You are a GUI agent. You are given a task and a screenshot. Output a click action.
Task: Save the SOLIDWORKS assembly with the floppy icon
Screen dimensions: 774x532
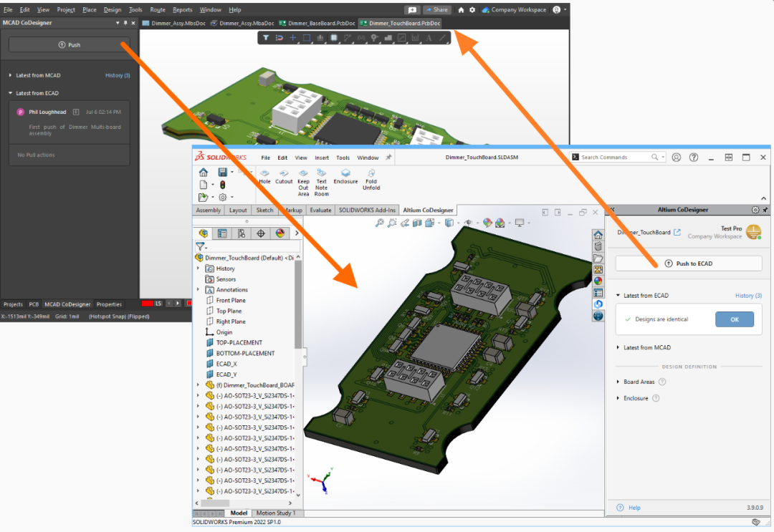[x=223, y=172]
